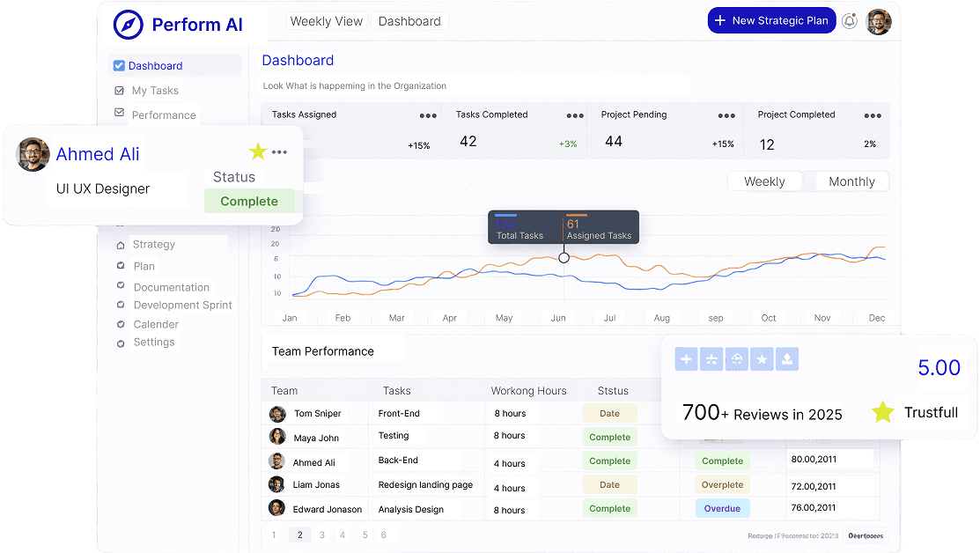This screenshot has width=980, height=553.
Task: Click the plus icon in the reviews widget
Action: [685, 358]
